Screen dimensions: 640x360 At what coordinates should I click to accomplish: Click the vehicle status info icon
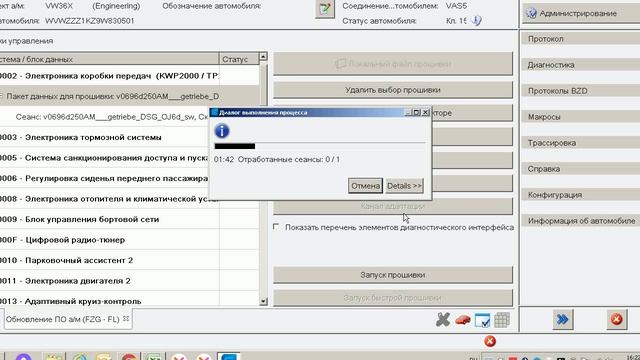click(x=476, y=20)
